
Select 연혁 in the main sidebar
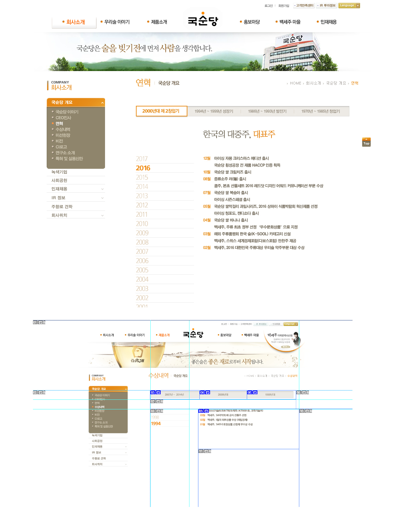pyautogui.click(x=59, y=124)
